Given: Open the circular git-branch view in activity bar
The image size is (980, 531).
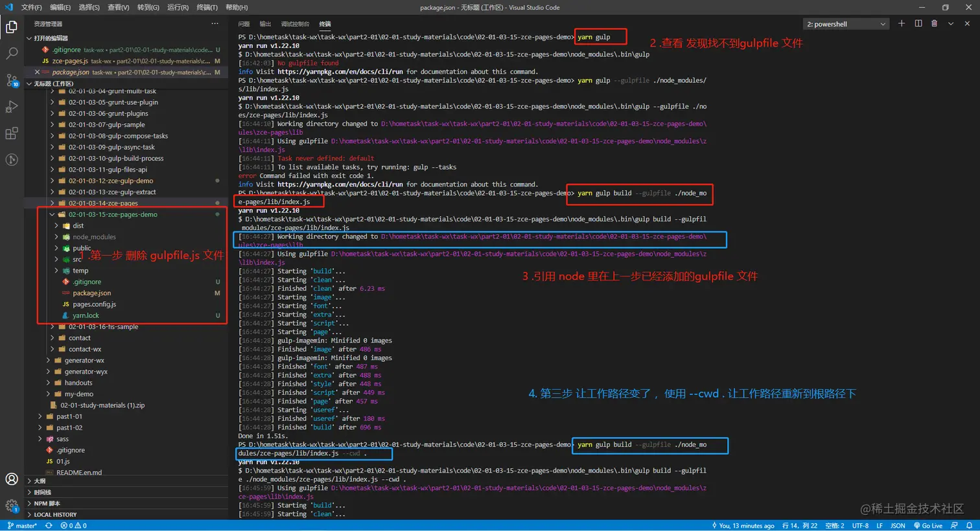Looking at the screenshot, I should point(12,159).
